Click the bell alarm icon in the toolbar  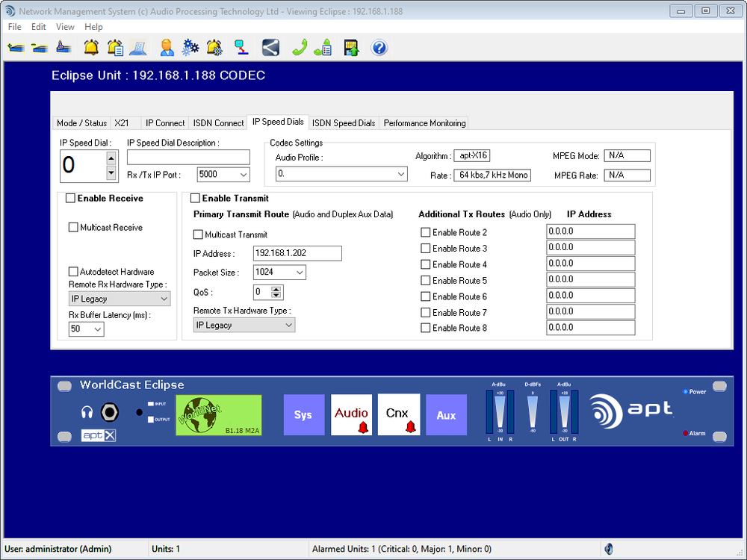[x=90, y=47]
